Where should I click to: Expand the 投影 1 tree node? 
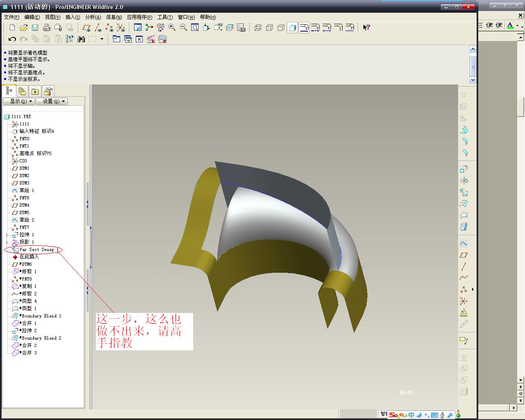[7, 242]
